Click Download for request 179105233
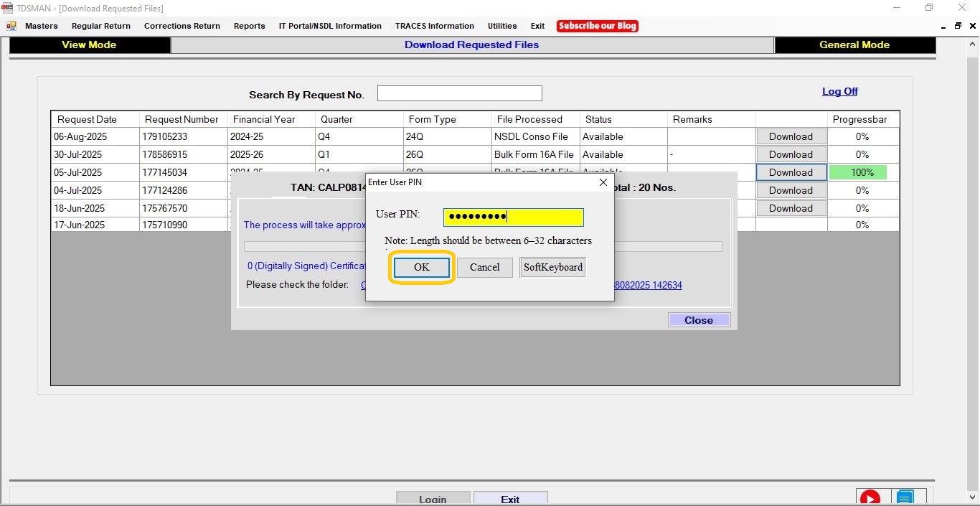Viewport: 980px width, 506px height. (791, 136)
